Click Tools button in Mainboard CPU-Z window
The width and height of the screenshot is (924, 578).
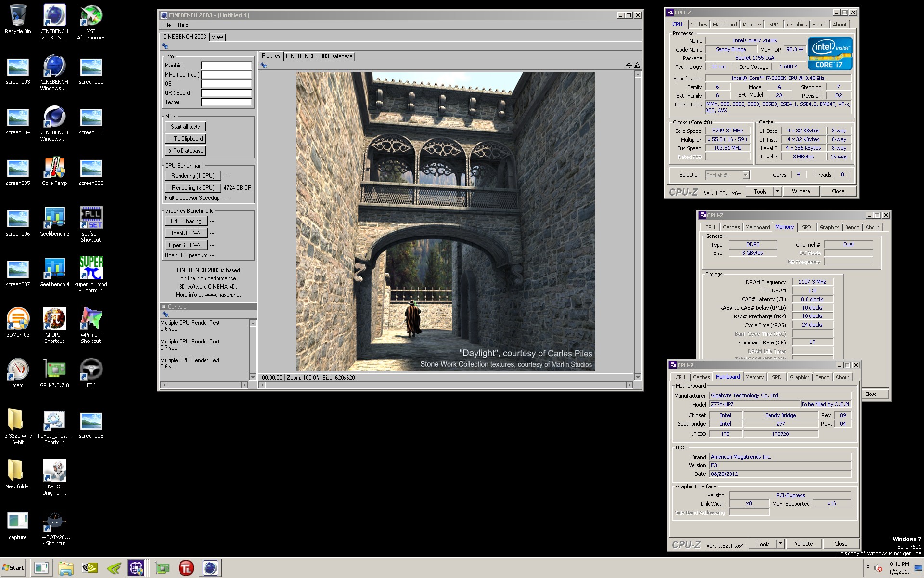click(x=763, y=544)
